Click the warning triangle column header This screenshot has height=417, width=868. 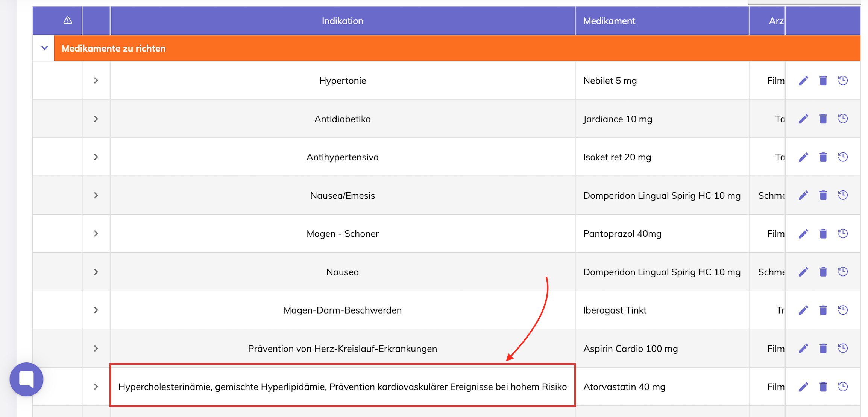68,20
